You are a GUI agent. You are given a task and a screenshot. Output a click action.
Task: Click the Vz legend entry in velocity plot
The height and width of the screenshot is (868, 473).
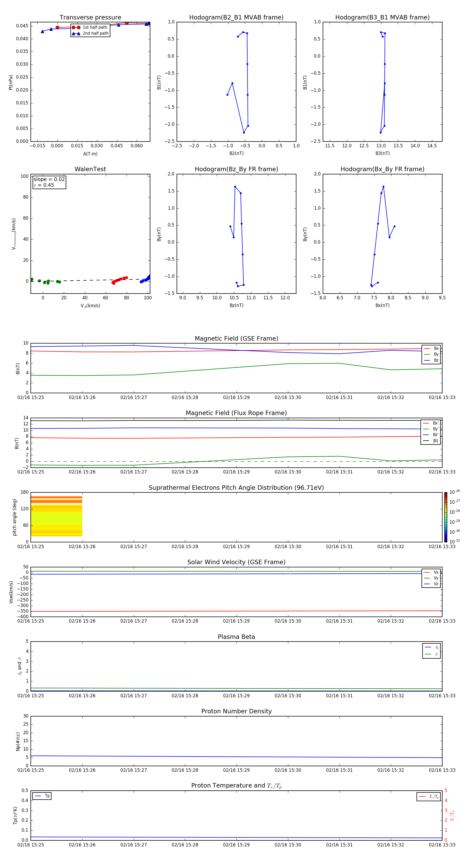431,584
